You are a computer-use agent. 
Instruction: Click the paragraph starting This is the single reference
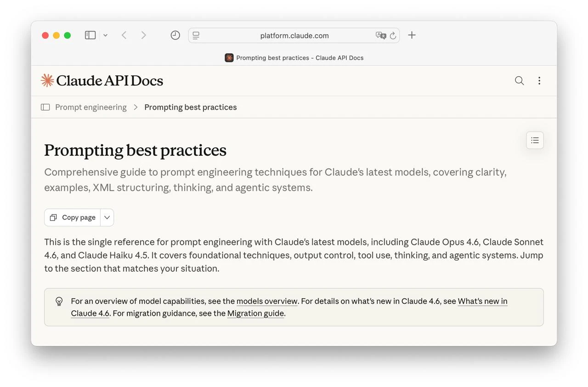coord(294,255)
